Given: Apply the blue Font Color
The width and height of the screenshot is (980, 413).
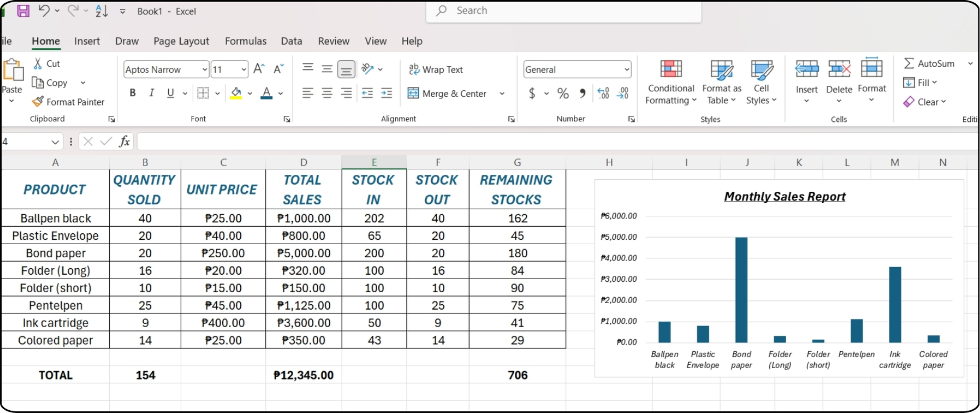Looking at the screenshot, I should tap(266, 93).
